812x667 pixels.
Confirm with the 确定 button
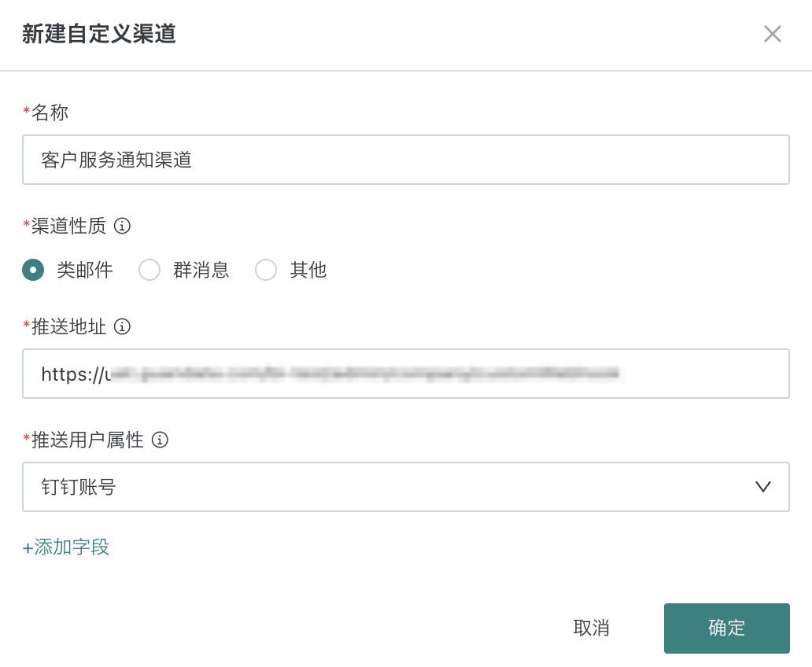pyautogui.click(x=726, y=628)
